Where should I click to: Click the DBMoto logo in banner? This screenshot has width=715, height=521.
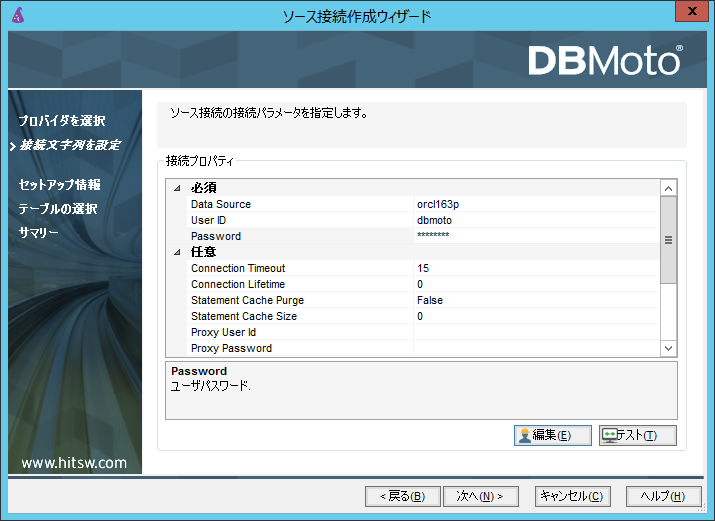[x=605, y=60]
